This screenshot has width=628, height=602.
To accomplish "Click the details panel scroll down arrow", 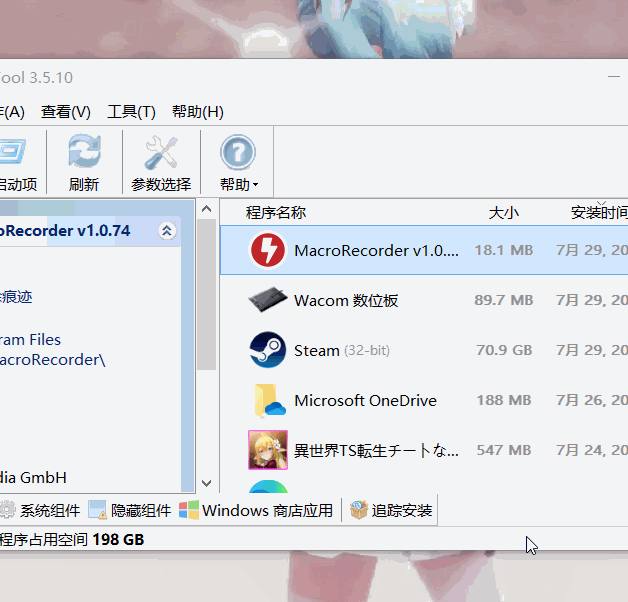I will (207, 483).
